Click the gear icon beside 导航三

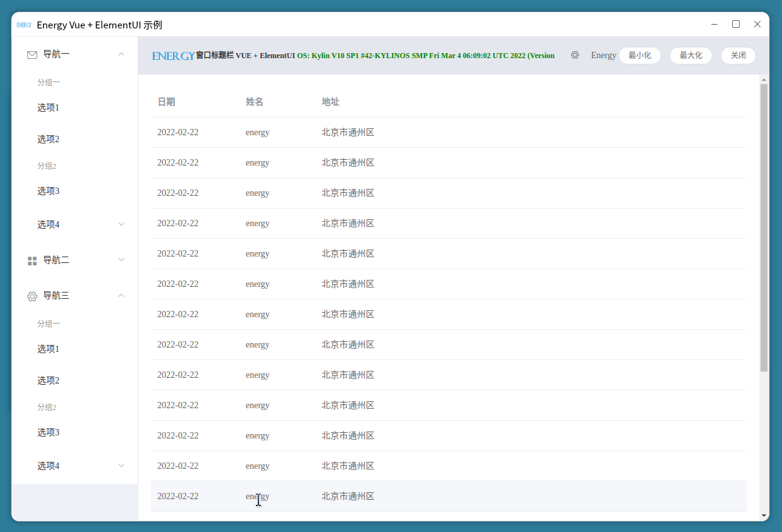[32, 296]
